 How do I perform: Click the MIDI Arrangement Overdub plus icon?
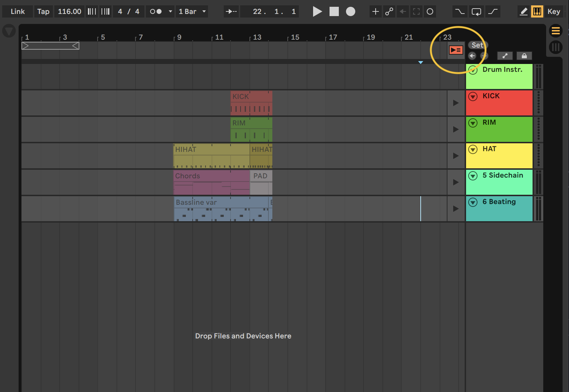point(375,11)
